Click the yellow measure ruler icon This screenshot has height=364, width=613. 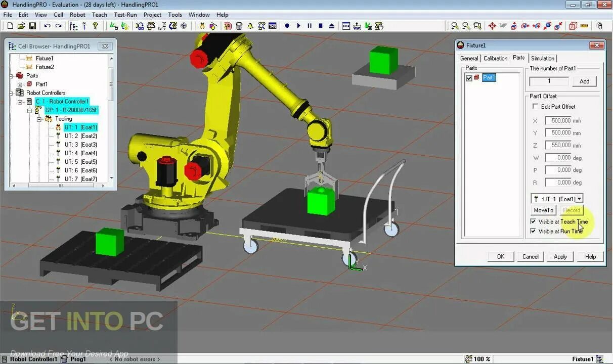(584, 26)
